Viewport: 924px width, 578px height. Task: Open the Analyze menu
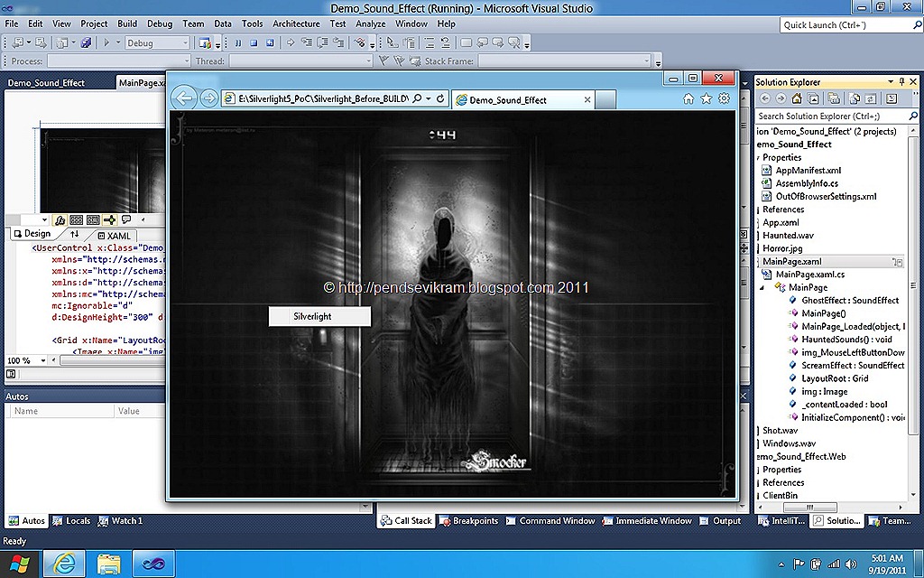(x=370, y=23)
